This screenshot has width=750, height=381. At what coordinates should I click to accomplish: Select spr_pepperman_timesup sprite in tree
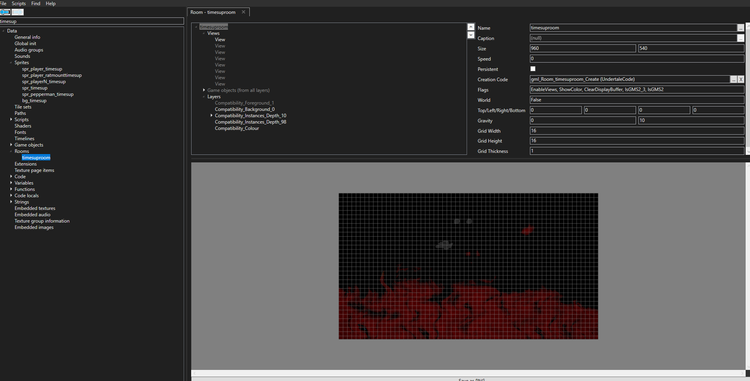pyautogui.click(x=48, y=94)
